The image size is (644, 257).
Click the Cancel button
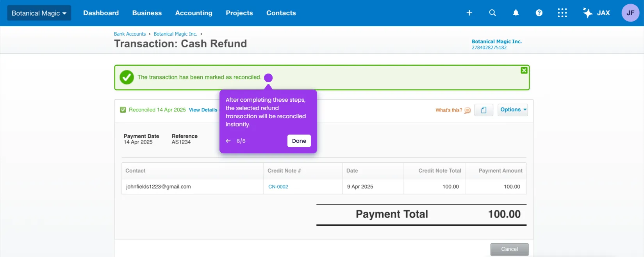click(510, 249)
